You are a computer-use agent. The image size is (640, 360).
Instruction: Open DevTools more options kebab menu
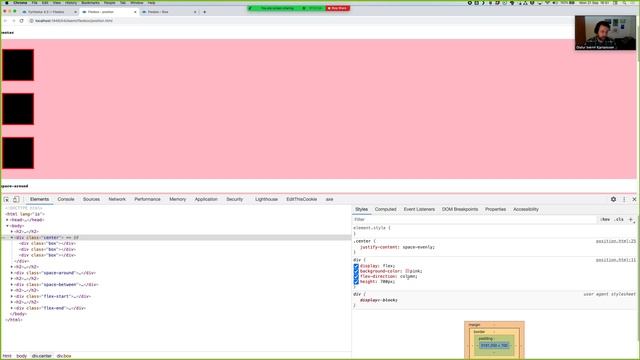point(624,199)
